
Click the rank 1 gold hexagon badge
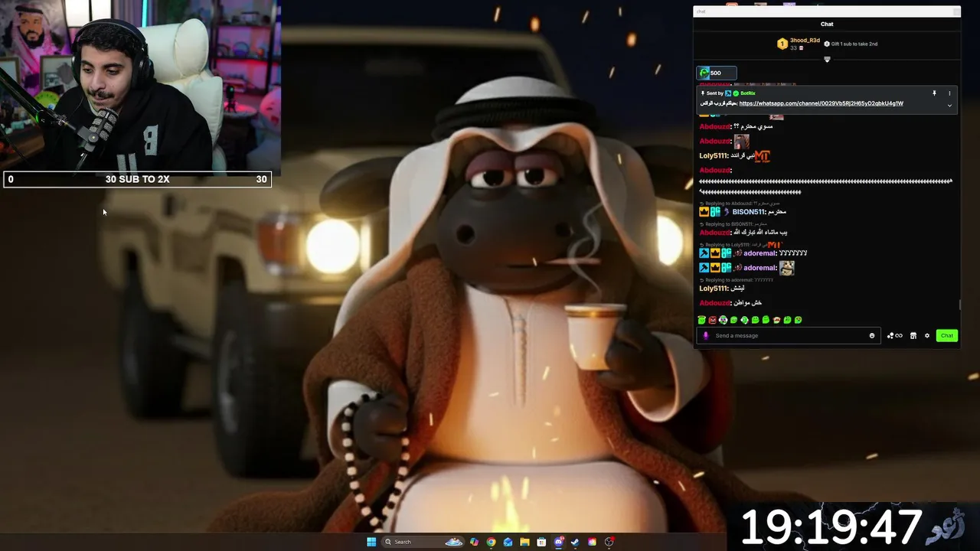782,44
